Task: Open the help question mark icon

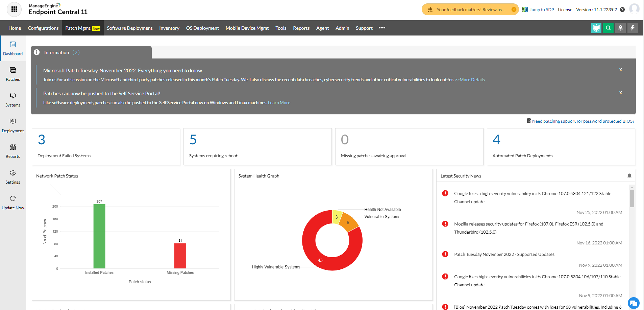Action: click(622, 10)
